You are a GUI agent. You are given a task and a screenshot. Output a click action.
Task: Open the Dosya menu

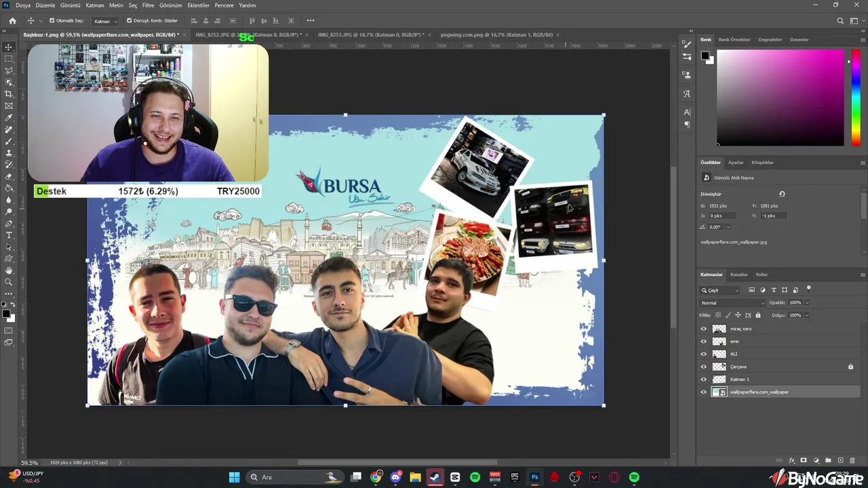coord(23,5)
